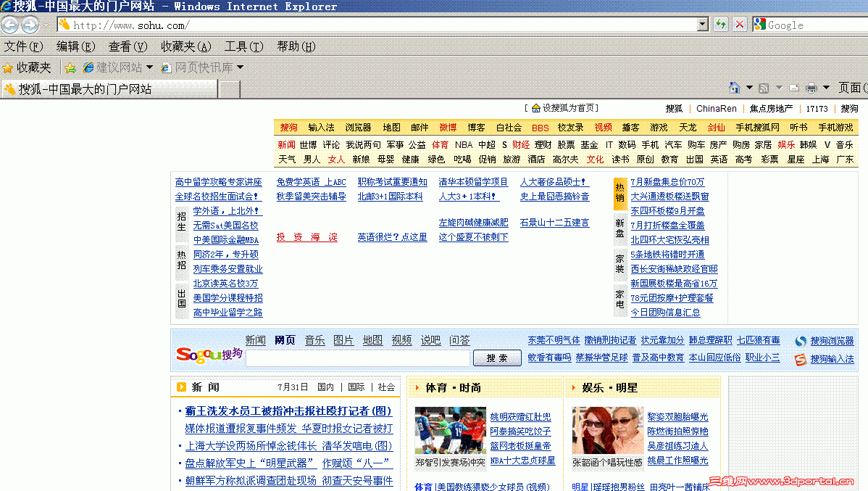The width and height of the screenshot is (868, 491).
Task: Open the 收藏夹(A) menu
Action: pos(186,46)
